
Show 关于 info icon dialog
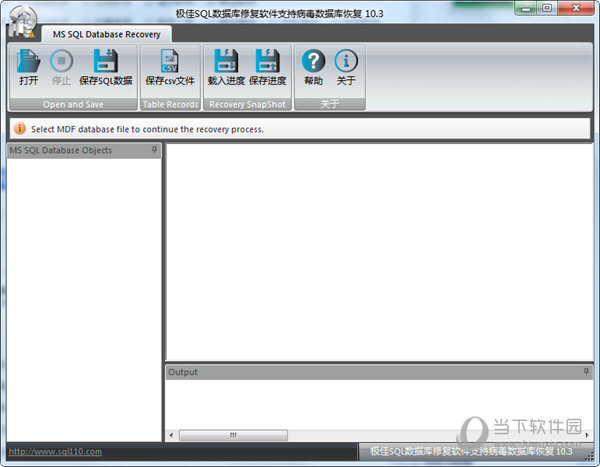(346, 61)
